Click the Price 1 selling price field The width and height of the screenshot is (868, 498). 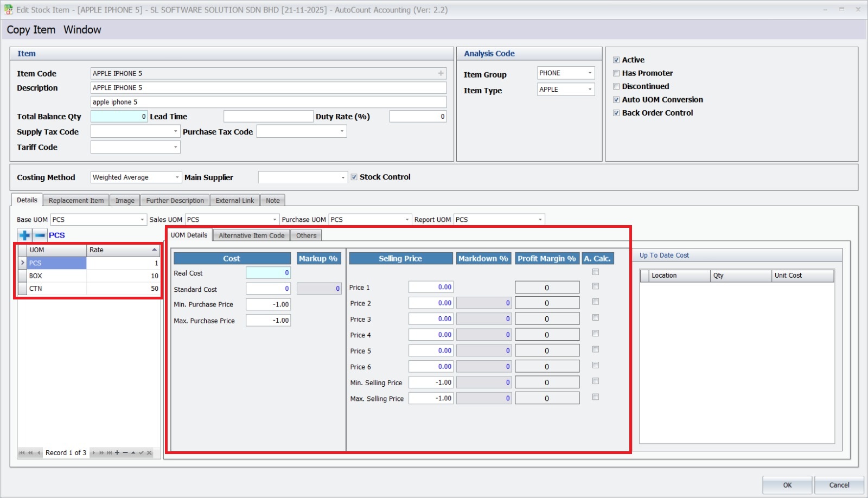[x=431, y=287]
